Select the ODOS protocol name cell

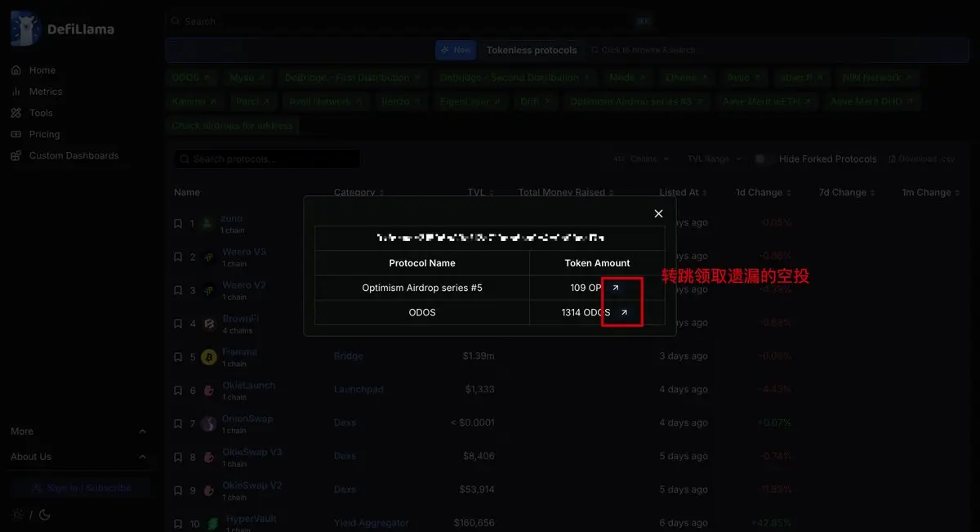(x=422, y=312)
